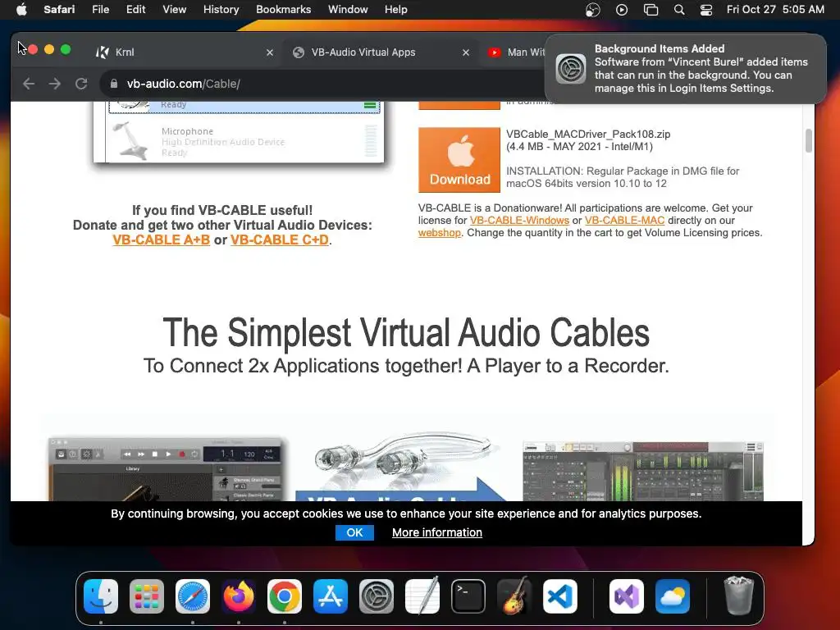Click the date and time in menu bar

tap(775, 9)
